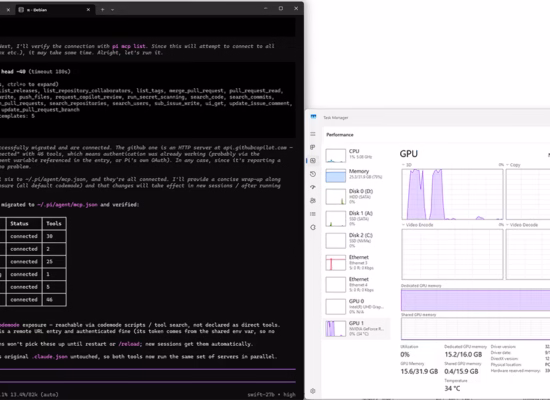The image size is (550, 400).
Task: Click the ~/.pi/agent/mcp.json path in migrated line
Action: [67, 205]
